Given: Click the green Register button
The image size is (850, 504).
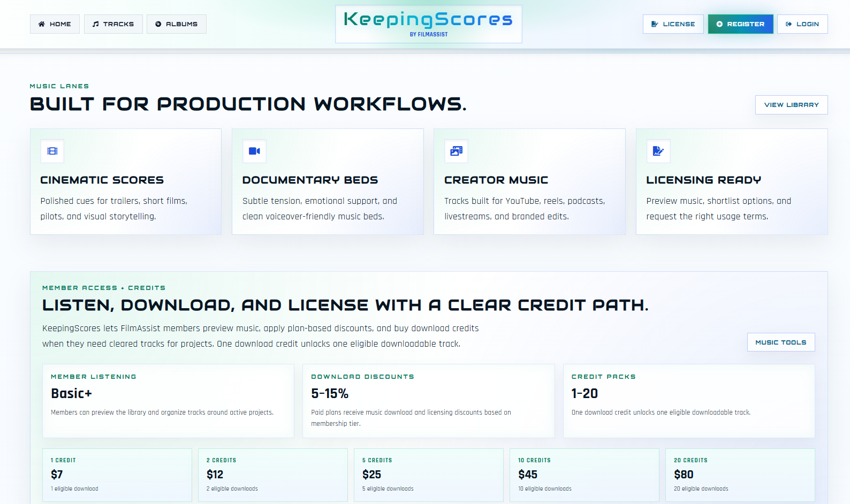Looking at the screenshot, I should click(x=741, y=24).
